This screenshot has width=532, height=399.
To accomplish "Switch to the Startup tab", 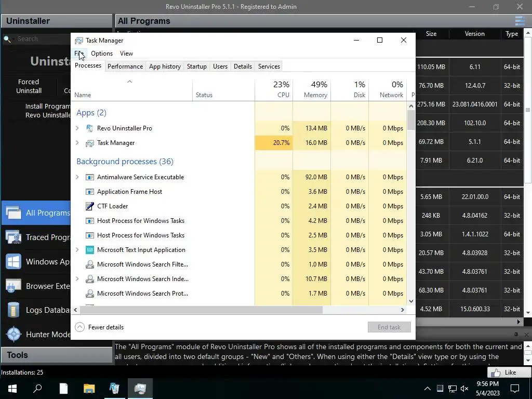I will click(197, 66).
